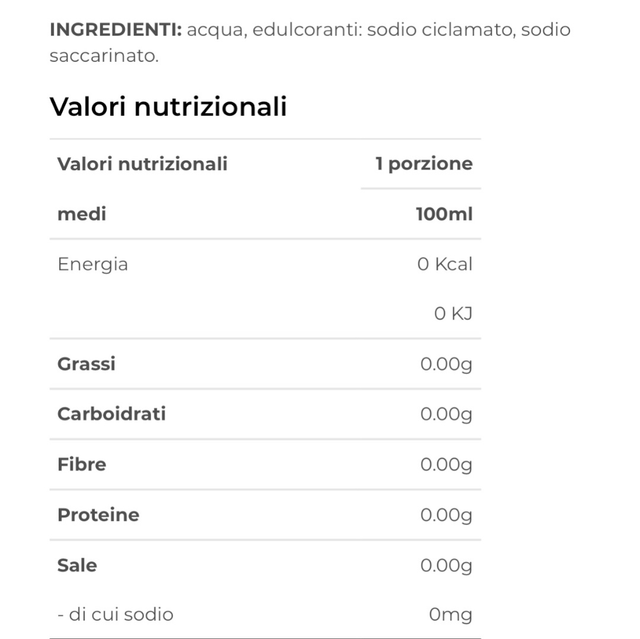Viewport: 640px width, 639px height.
Task: Click the INGREDIENTI label
Action: point(115,30)
